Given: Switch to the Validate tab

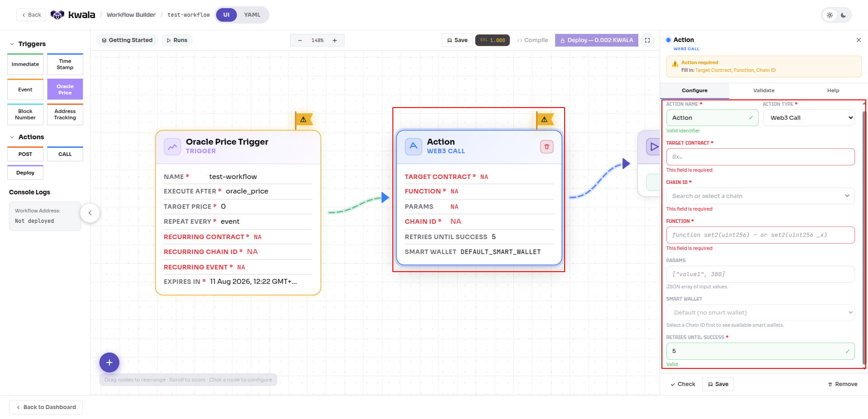Looking at the screenshot, I should 764,90.
